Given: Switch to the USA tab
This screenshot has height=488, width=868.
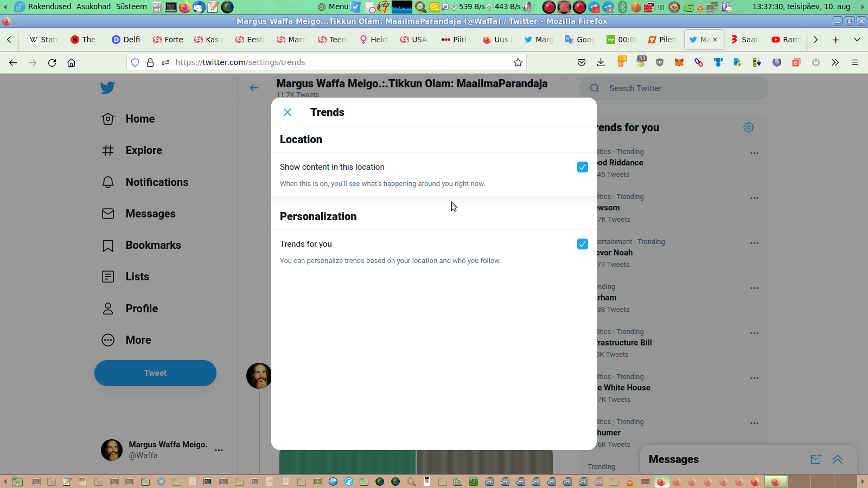Looking at the screenshot, I should click(414, 40).
